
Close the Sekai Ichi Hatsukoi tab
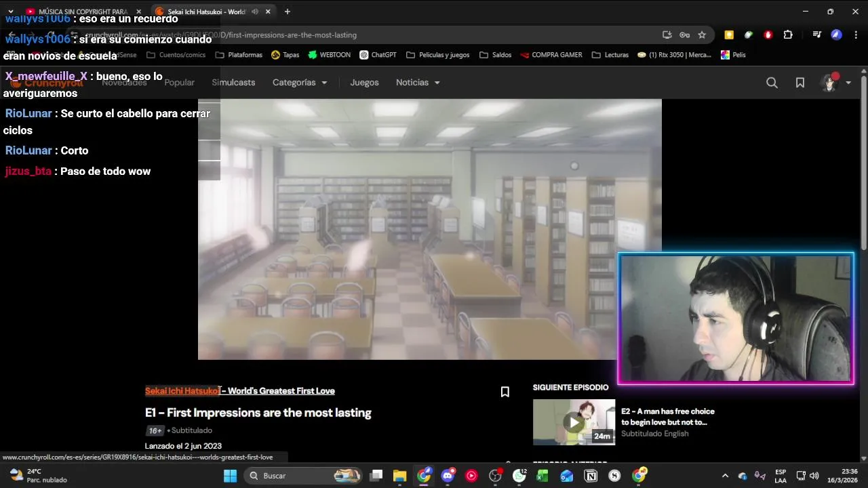click(x=268, y=12)
